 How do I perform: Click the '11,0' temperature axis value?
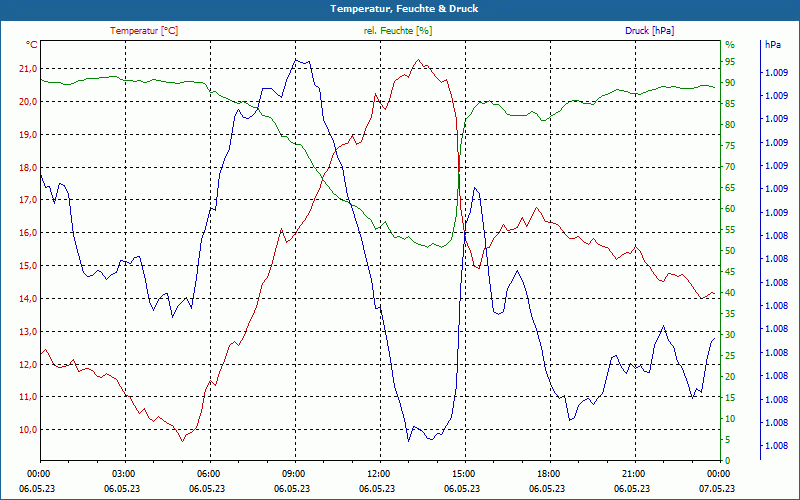coord(29,397)
